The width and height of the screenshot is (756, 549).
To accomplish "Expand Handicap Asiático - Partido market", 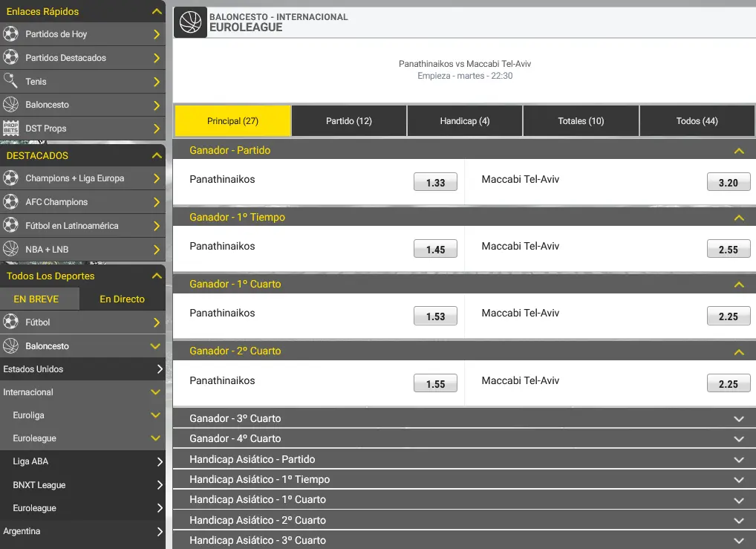I will click(x=739, y=460).
